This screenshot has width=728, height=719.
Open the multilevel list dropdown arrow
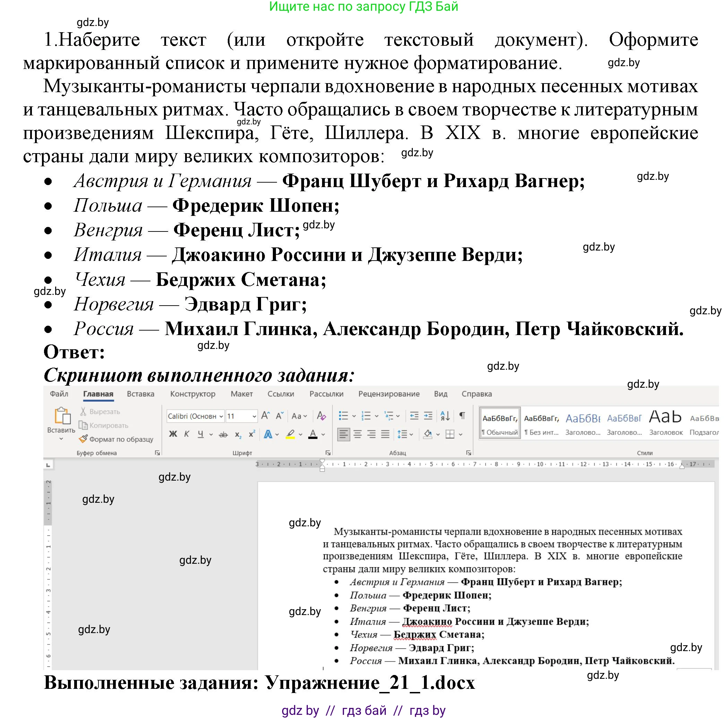point(398,416)
